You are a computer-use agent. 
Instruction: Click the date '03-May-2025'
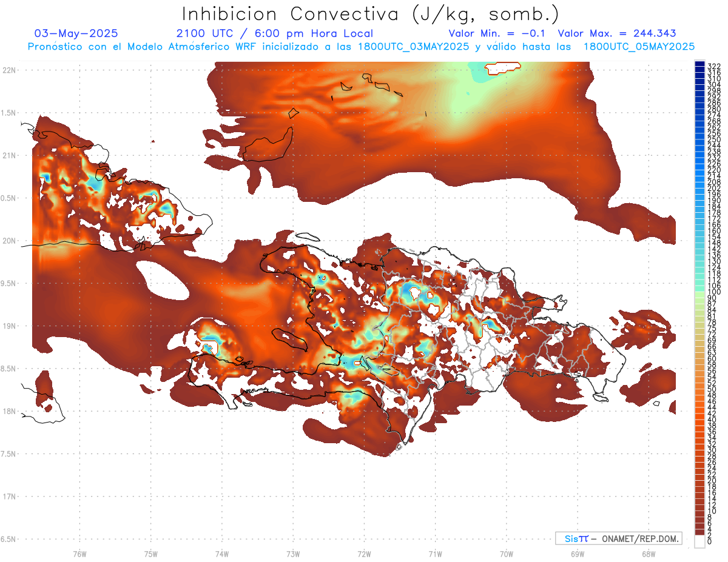click(x=76, y=34)
